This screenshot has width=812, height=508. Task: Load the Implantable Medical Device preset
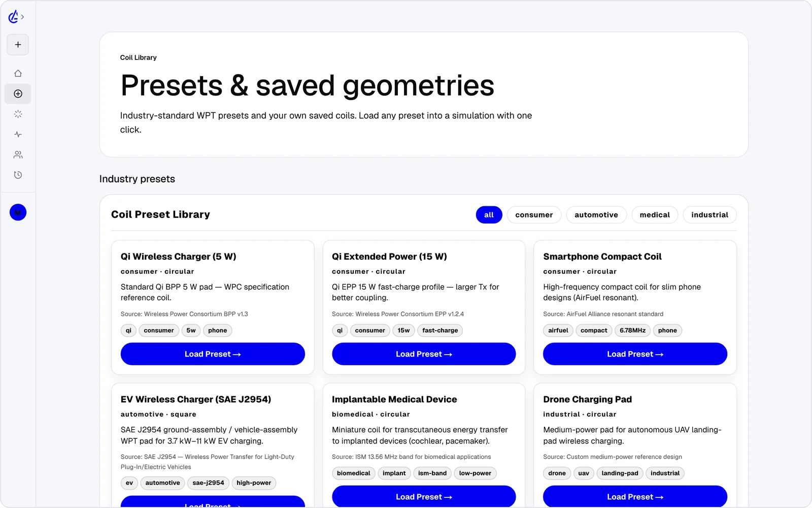pyautogui.click(x=424, y=497)
